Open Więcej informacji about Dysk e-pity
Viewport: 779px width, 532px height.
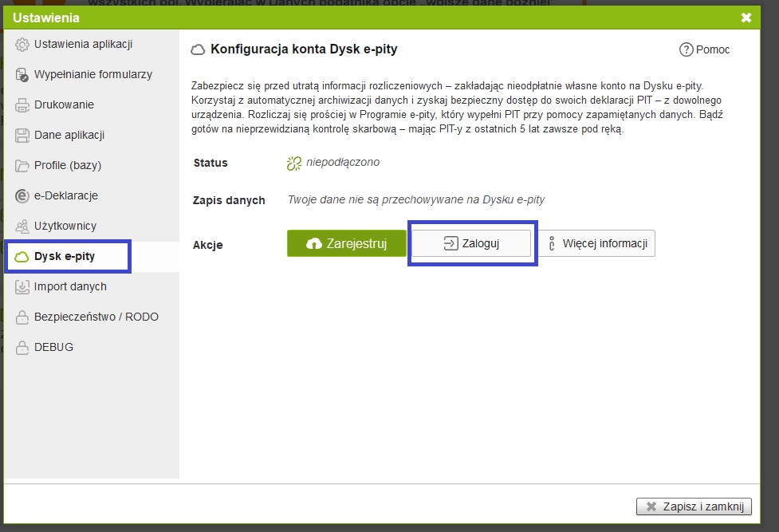coord(598,244)
